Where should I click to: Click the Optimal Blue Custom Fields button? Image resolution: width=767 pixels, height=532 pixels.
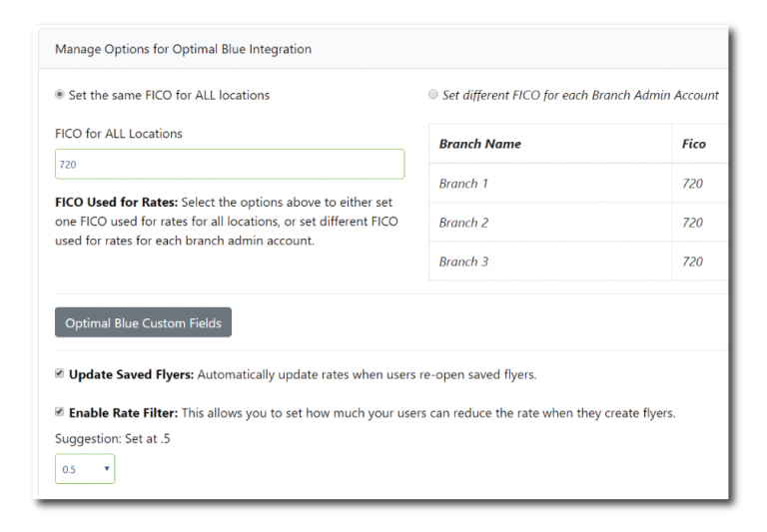[143, 323]
